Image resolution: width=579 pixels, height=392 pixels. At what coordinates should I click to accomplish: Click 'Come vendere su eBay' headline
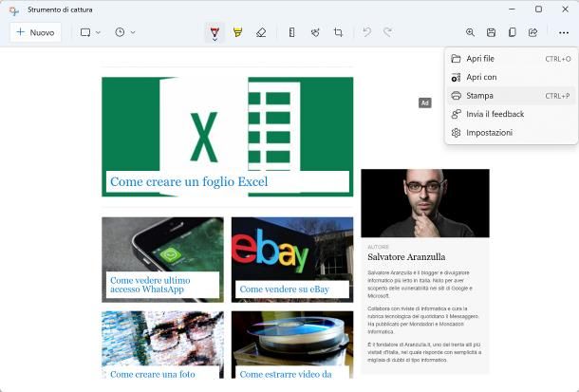click(285, 289)
